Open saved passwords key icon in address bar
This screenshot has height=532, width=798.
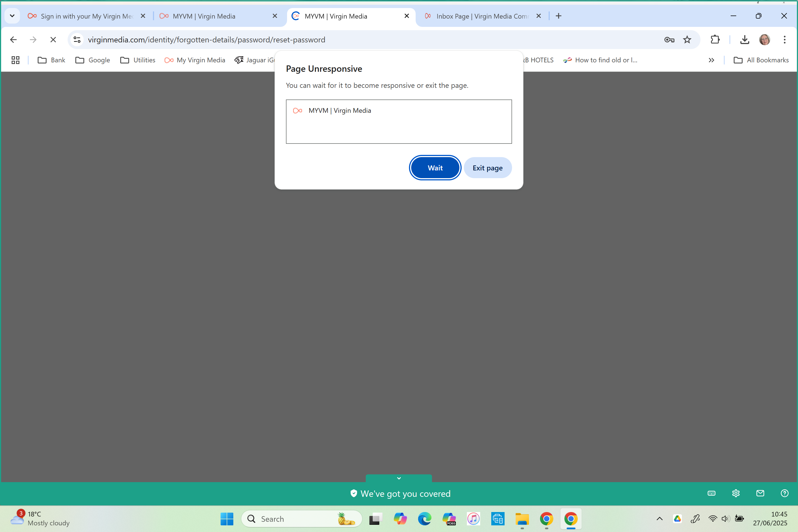669,39
